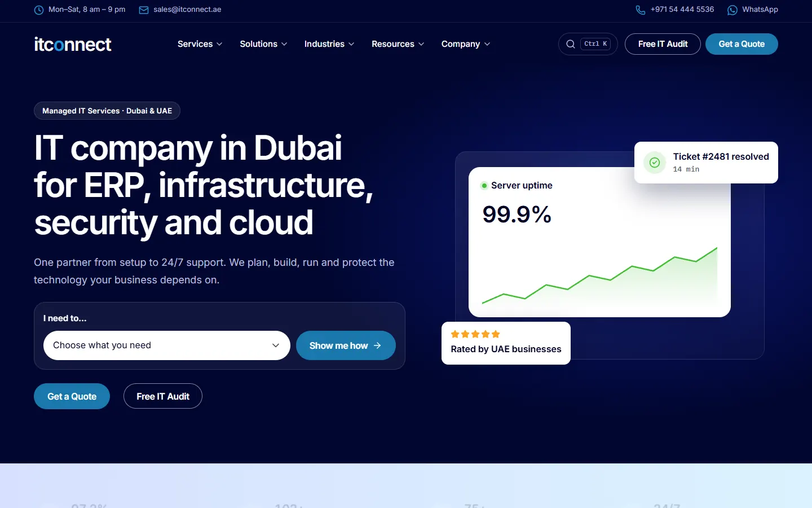Email sales@itconnect.ae link
Image resolution: width=812 pixels, height=508 pixels.
(x=187, y=10)
